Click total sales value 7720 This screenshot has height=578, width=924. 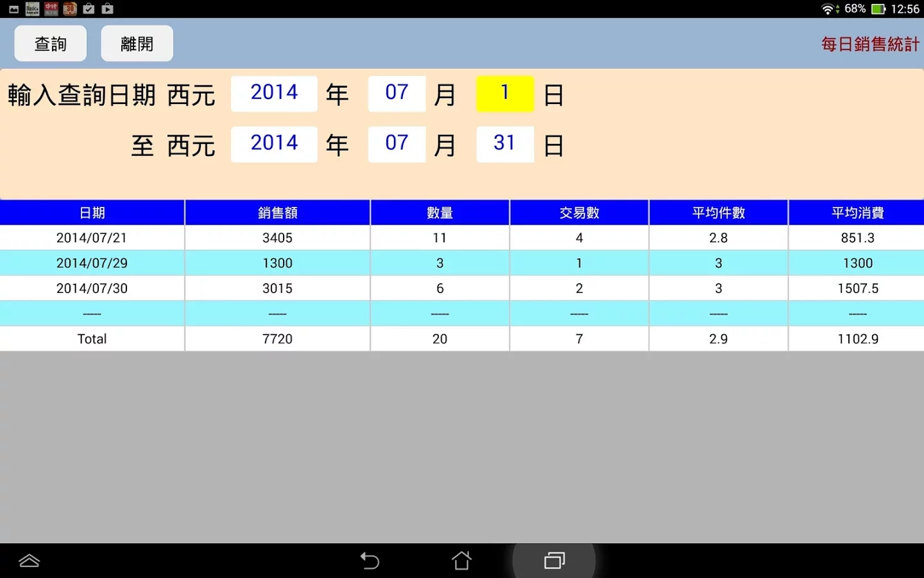[x=277, y=339]
